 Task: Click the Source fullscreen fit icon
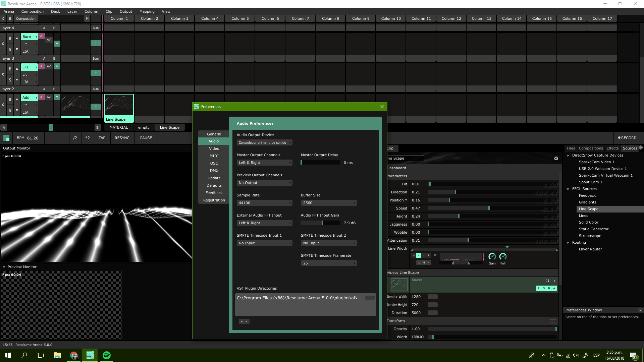point(547,281)
